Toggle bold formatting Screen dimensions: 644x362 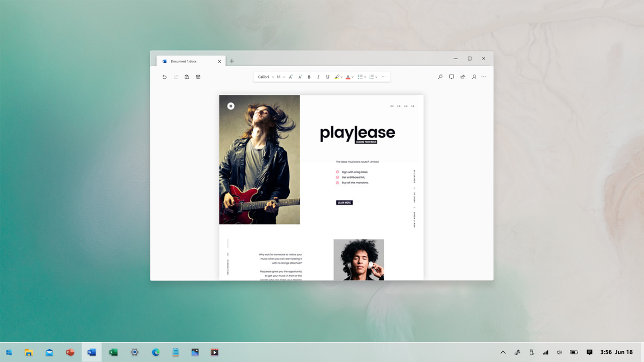coord(309,77)
